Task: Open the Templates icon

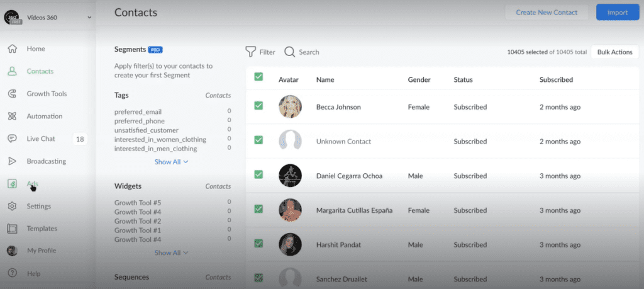Action: coord(13,229)
